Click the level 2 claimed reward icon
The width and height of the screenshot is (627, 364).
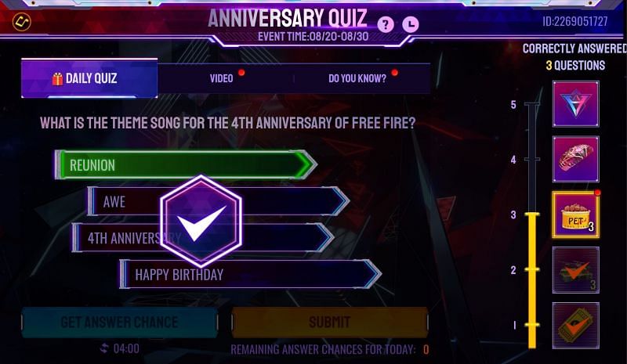tap(575, 270)
